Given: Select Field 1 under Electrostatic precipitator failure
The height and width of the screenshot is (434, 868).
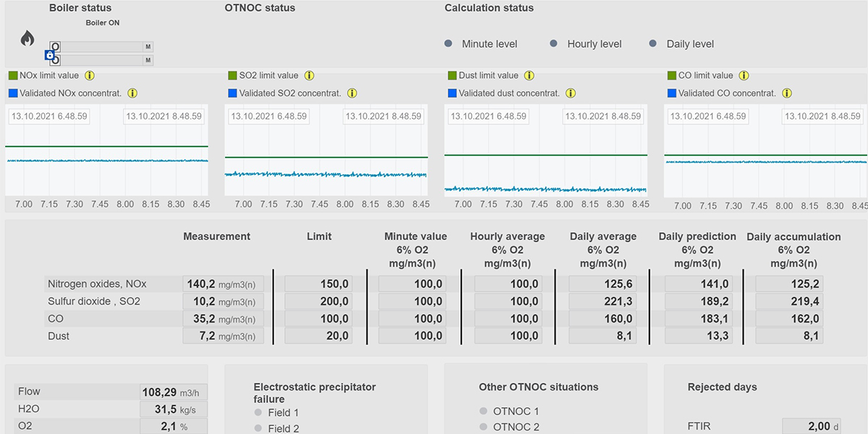Looking at the screenshot, I should click(x=257, y=414).
